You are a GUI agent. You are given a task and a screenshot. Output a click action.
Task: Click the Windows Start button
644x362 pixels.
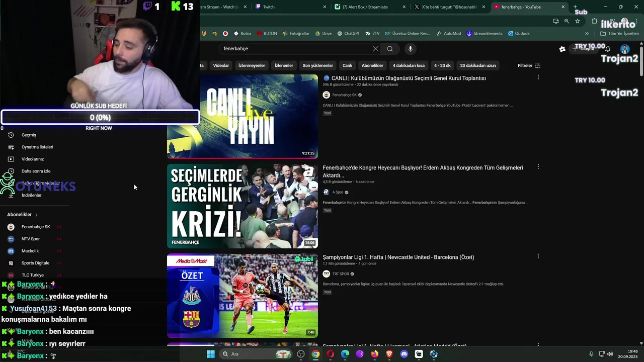pos(211,354)
